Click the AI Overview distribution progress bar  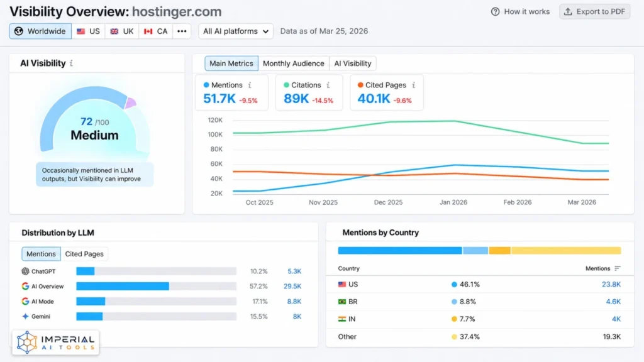[157, 286]
